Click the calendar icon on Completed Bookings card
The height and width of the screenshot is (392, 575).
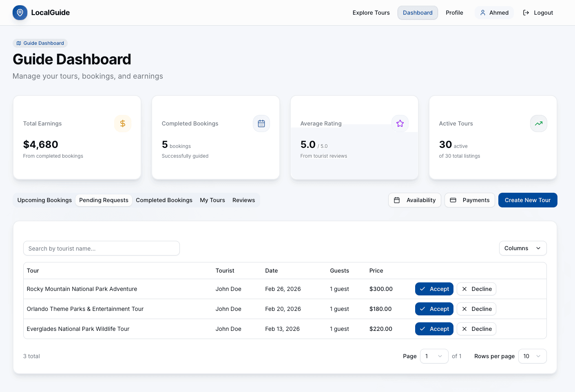261,123
